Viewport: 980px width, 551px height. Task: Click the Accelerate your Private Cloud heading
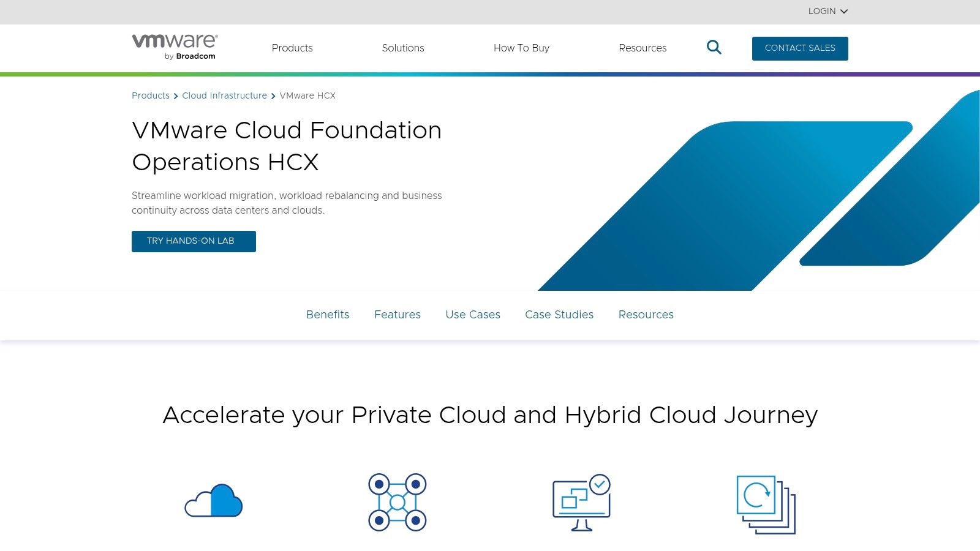490,415
